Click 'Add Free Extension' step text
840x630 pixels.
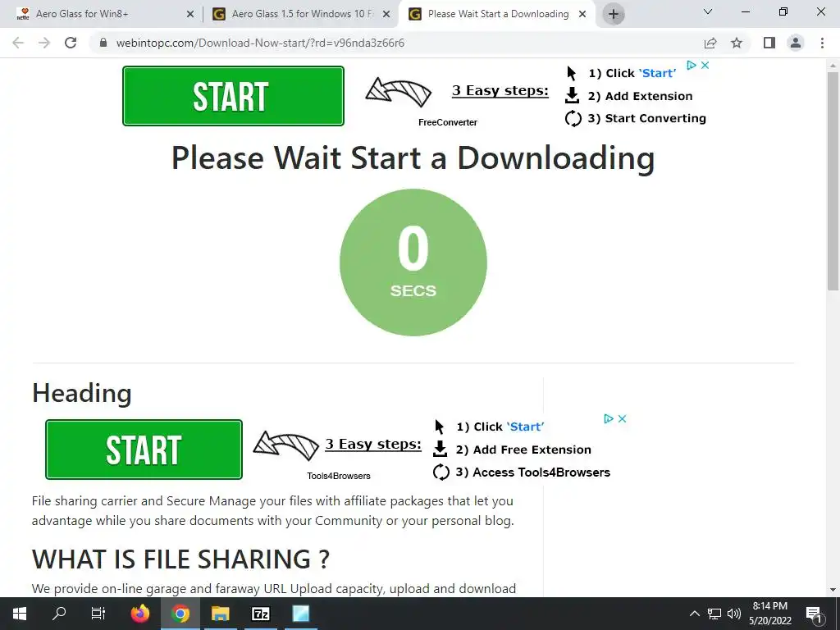532,450
